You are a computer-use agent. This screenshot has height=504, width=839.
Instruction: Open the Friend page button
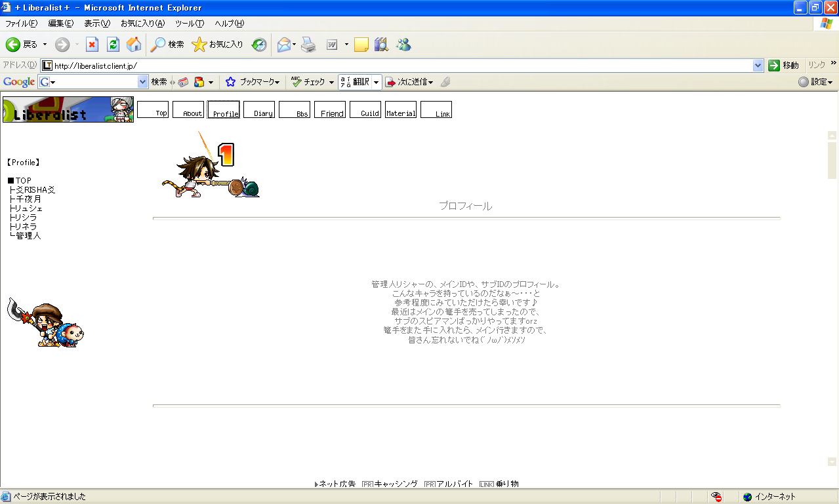[330, 109]
